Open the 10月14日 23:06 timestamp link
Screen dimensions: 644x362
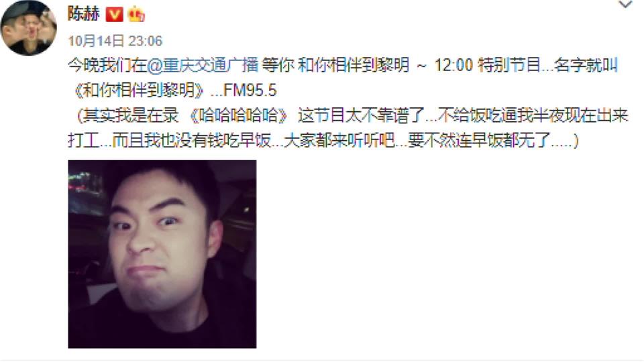click(x=115, y=41)
